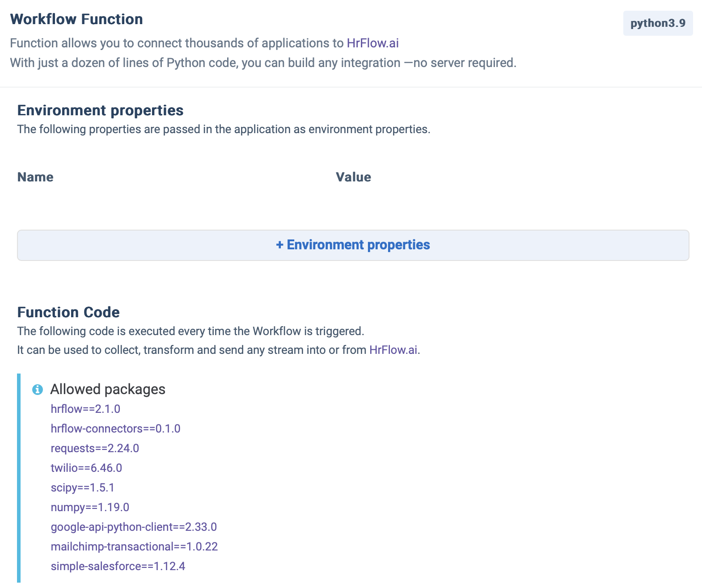The image size is (702, 588).
Task: Click the mailchimp-transactional==1.0.22 link
Action: [x=134, y=546]
